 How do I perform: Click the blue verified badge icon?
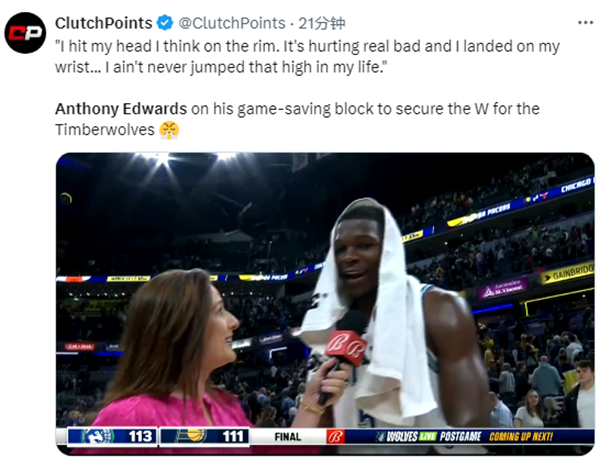165,23
